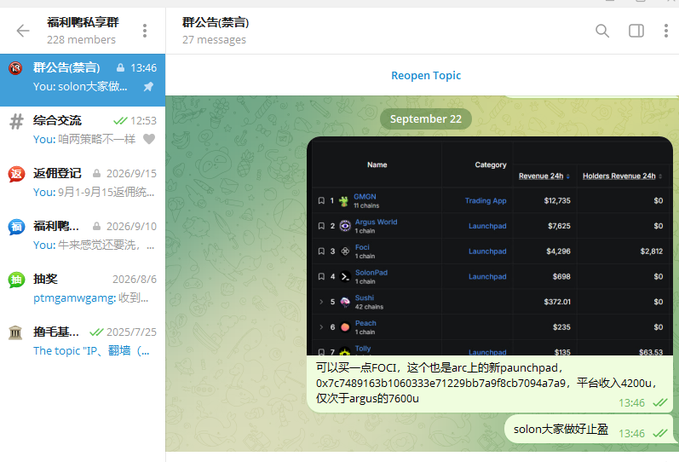This screenshot has height=462, width=679.
Task: Click bookmark icon in the GMGN row
Action: (x=321, y=200)
